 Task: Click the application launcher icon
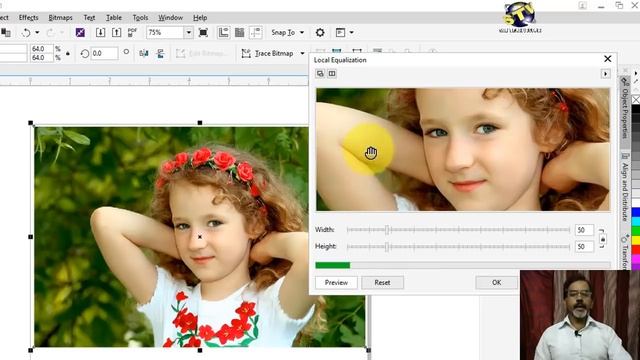340,33
